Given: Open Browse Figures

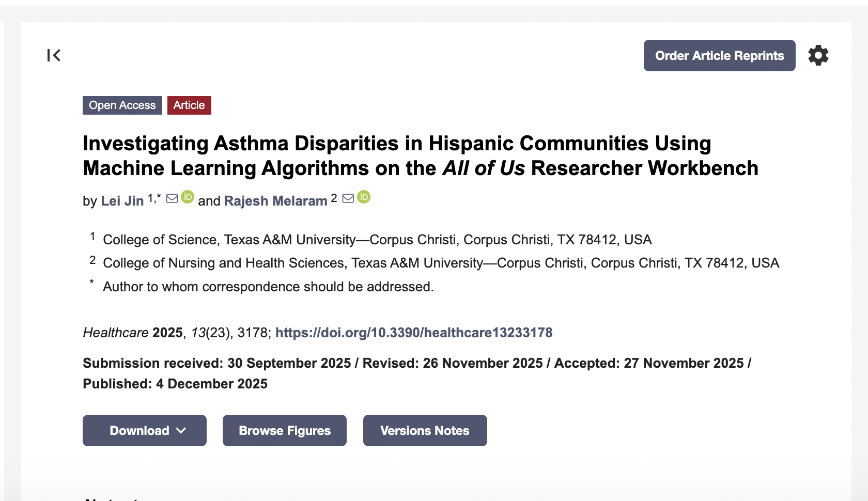Looking at the screenshot, I should pyautogui.click(x=284, y=430).
